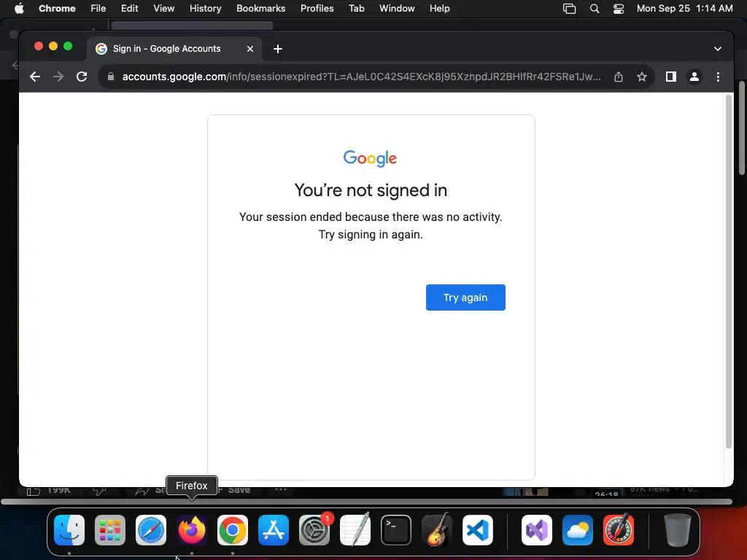Close the Sign in Google Accounts tab
The image size is (747, 560).
click(250, 49)
